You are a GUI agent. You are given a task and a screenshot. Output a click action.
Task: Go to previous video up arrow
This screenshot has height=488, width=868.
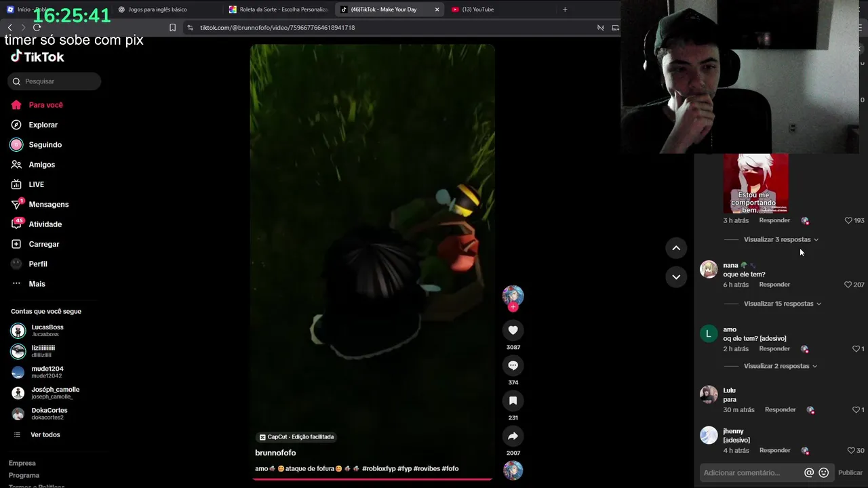[x=676, y=248]
